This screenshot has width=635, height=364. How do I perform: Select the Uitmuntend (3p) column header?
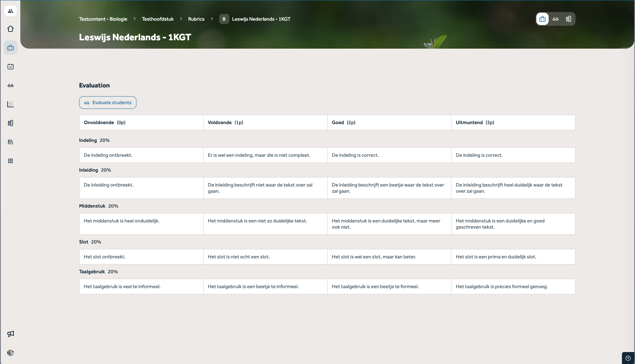(513, 123)
